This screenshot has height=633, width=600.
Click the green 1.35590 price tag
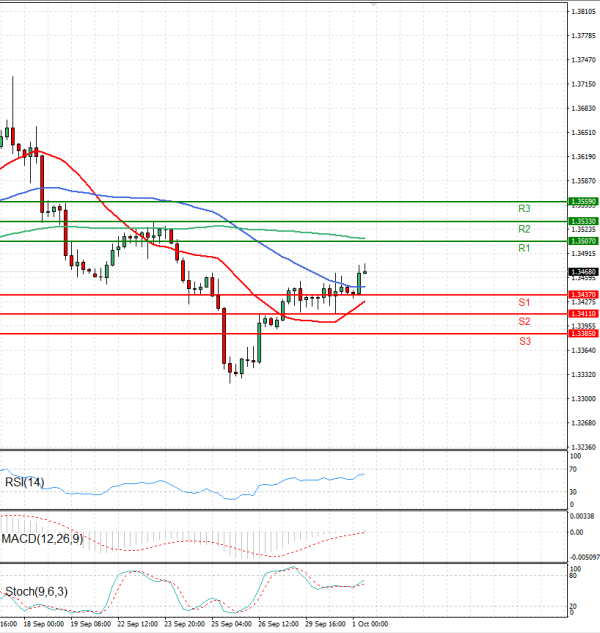coord(583,201)
